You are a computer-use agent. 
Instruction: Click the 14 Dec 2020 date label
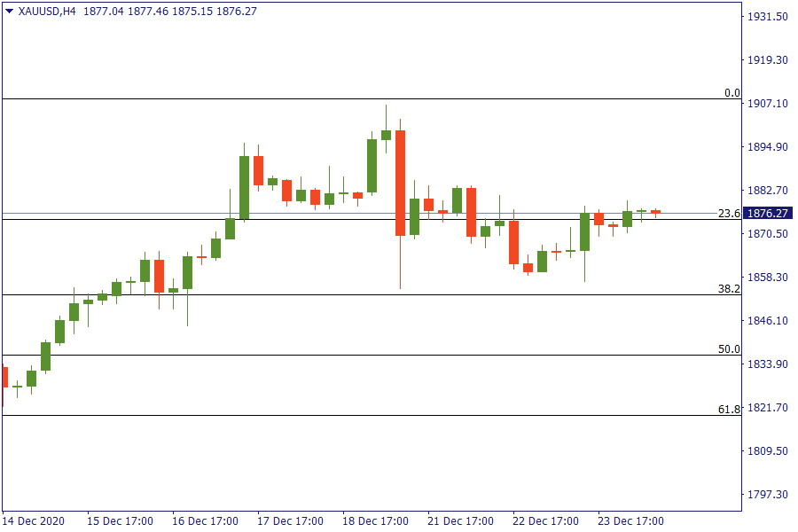point(33,520)
